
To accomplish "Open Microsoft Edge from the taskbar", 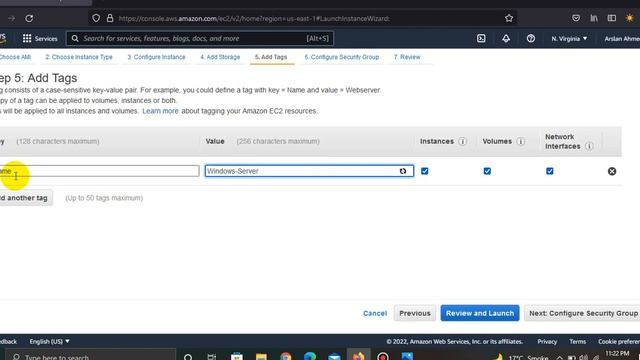I will [310, 356].
